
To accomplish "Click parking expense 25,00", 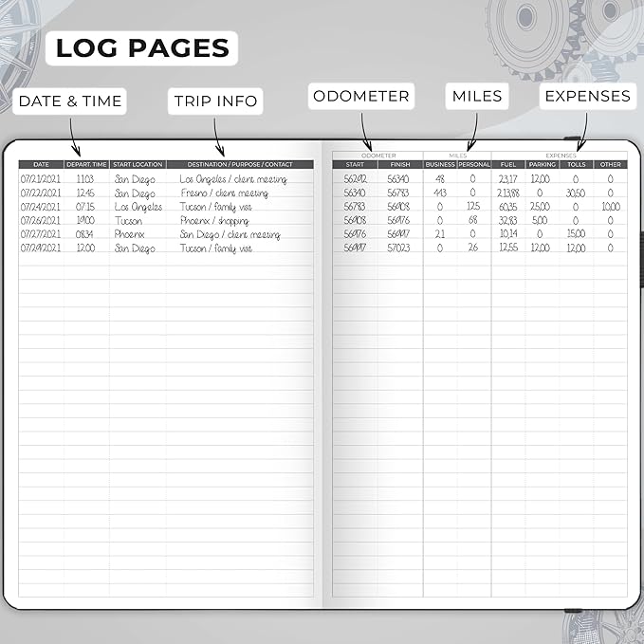I will pos(540,207).
